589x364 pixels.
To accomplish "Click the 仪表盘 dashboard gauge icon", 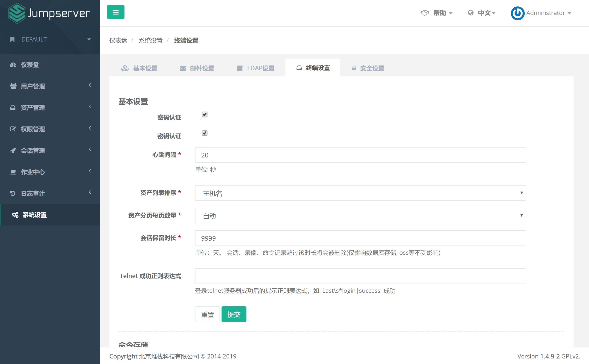I will point(13,65).
